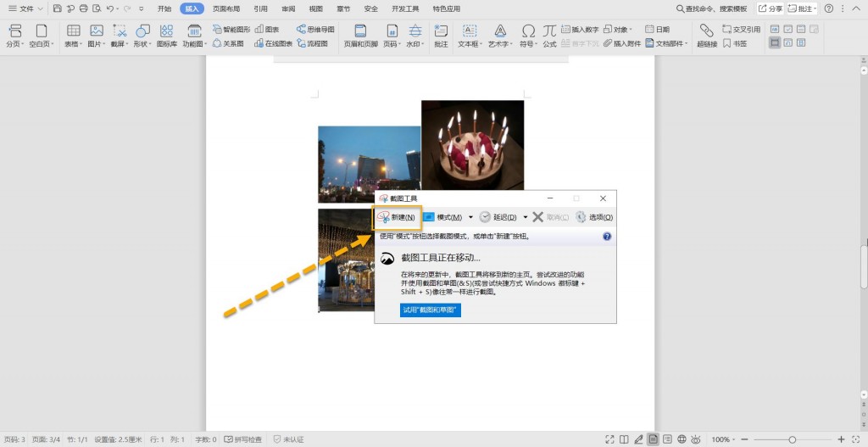Open the 模式(M) dropdown arrow in Snipping Tool
868x447 pixels.
470,217
